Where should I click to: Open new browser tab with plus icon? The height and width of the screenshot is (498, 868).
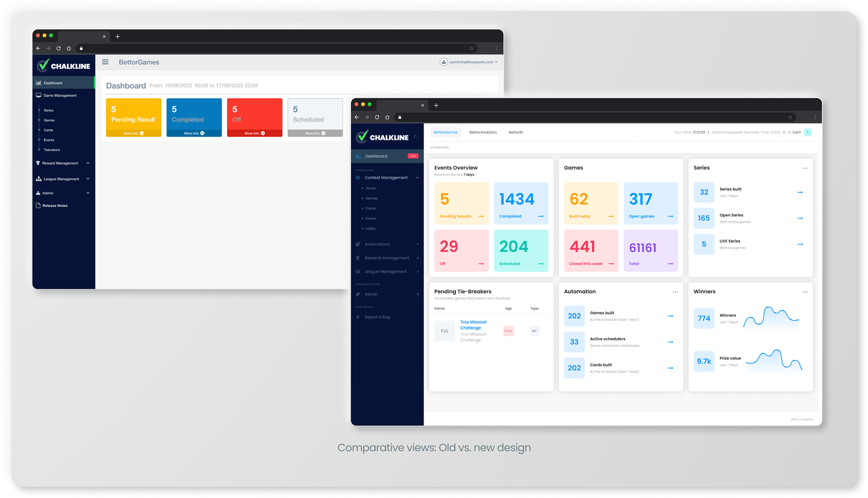pyautogui.click(x=436, y=105)
